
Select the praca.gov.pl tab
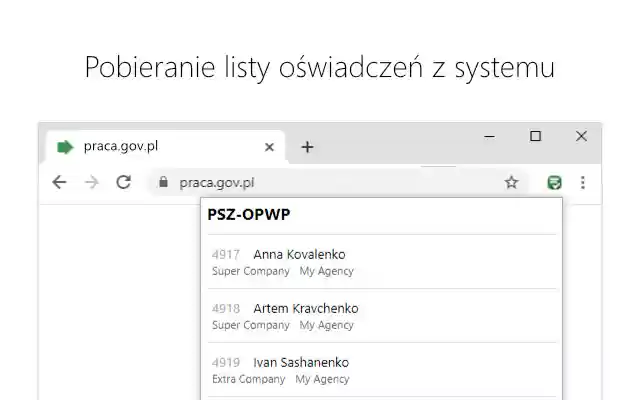(x=165, y=147)
